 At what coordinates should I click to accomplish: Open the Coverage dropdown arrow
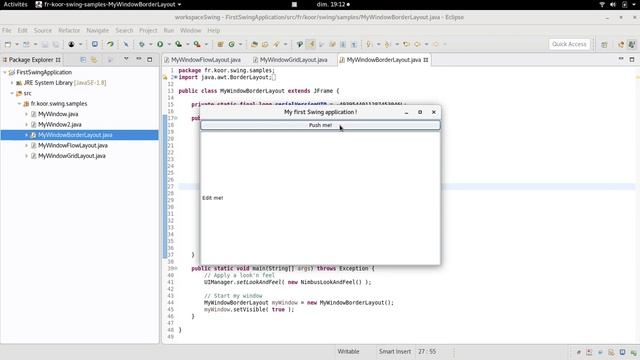pyautogui.click(x=187, y=44)
